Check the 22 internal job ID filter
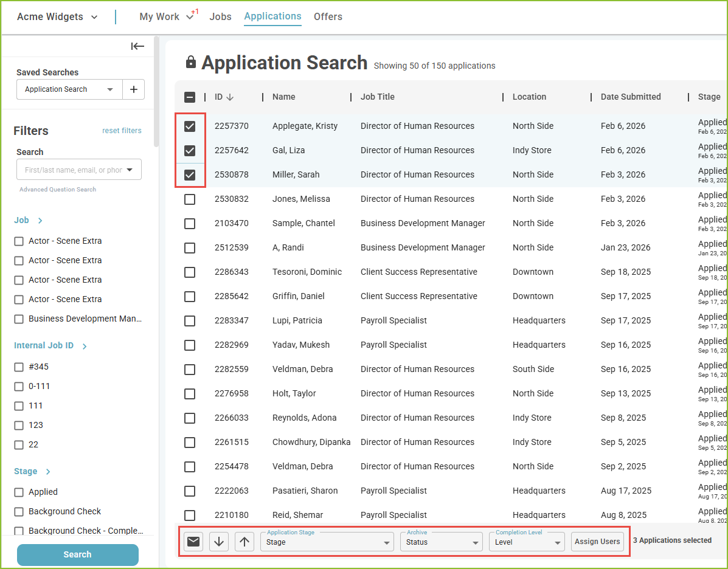Screen dimensions: 728x569 coord(19,445)
